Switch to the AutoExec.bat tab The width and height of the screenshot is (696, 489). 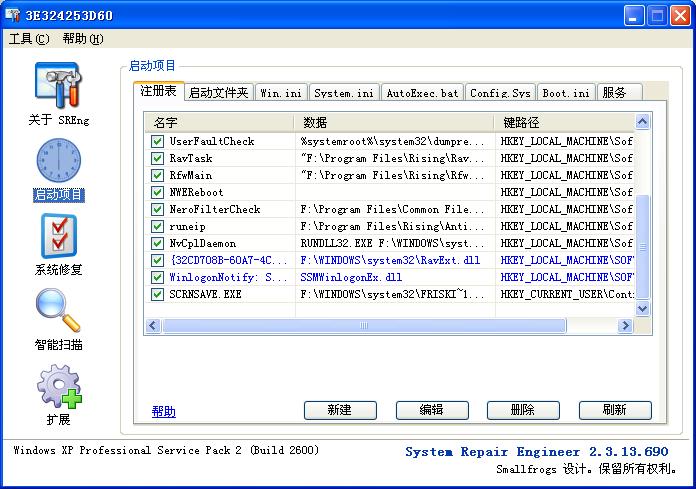422,93
